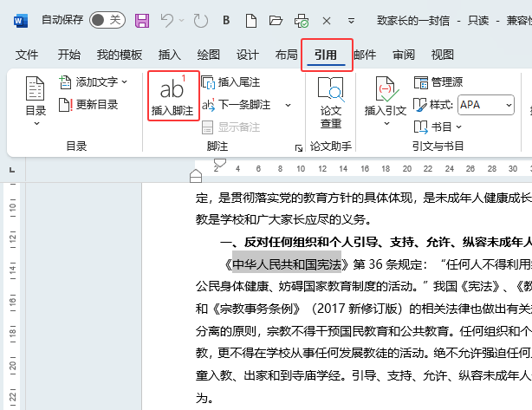Click the Undo arrow icon
Viewport: 532px width, 410px height.
click(166, 20)
